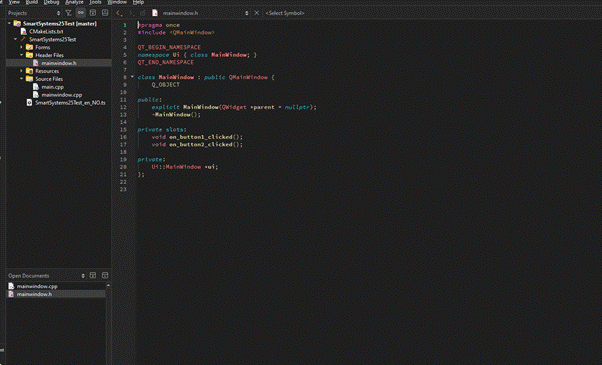
Task: Select the Resources folder label
Action: (47, 71)
